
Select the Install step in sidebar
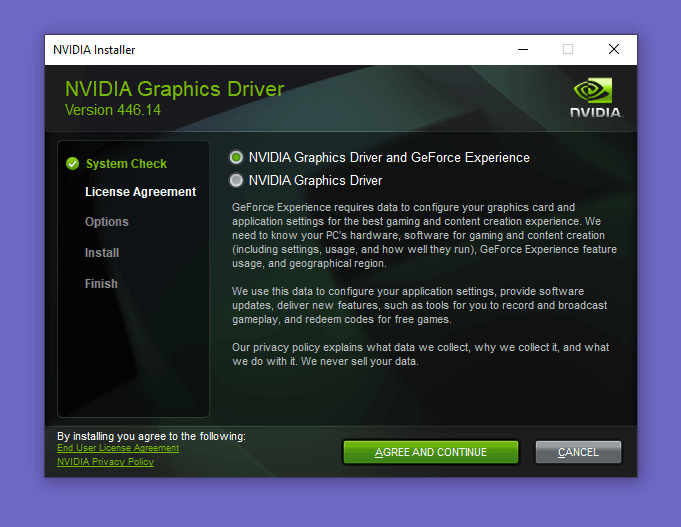tap(102, 253)
